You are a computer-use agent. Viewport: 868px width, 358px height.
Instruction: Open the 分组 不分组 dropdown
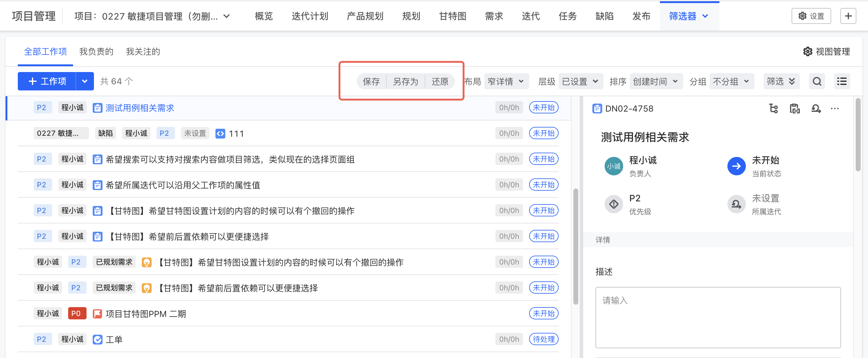coord(731,81)
